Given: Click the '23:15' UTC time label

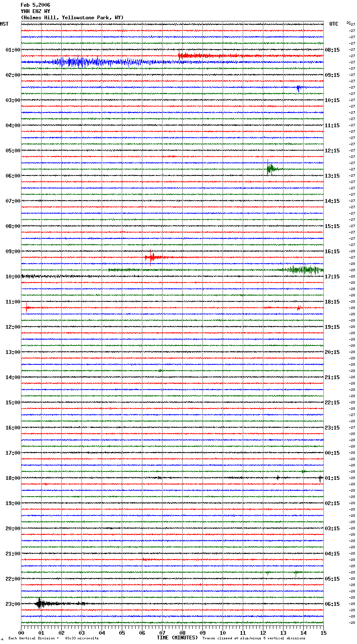Looking at the screenshot, I should click(332, 428).
